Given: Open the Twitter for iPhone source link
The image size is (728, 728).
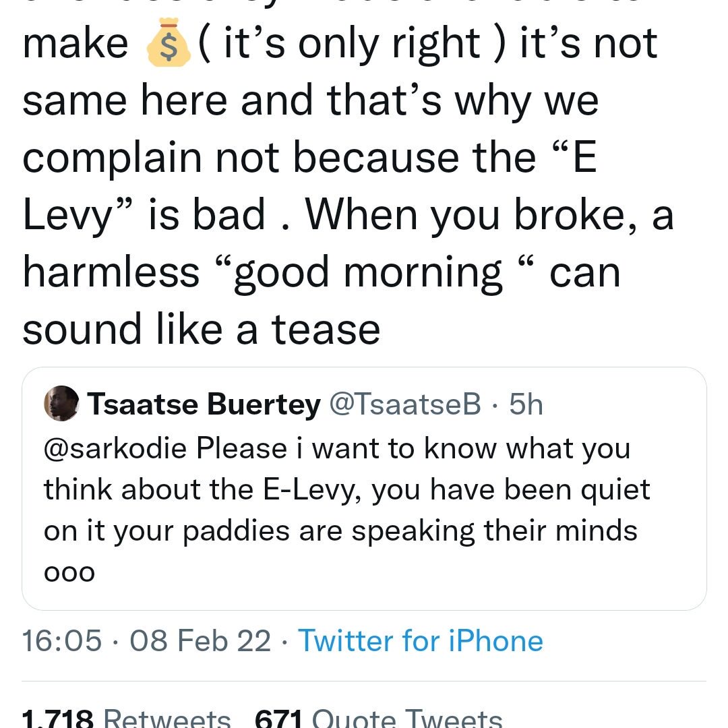Looking at the screenshot, I should (420, 640).
